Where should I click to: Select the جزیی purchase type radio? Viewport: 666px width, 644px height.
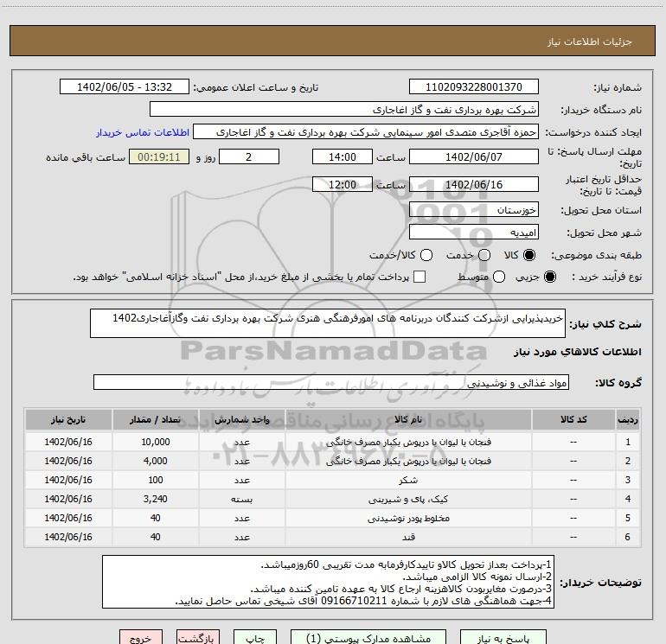[x=549, y=277]
